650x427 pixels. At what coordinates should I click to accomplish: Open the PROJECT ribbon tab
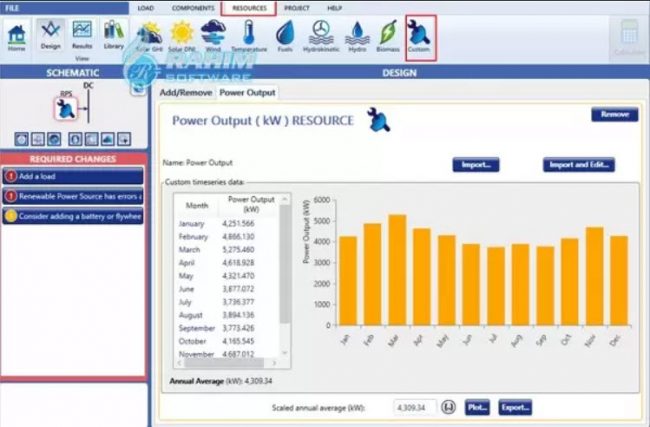point(298,7)
